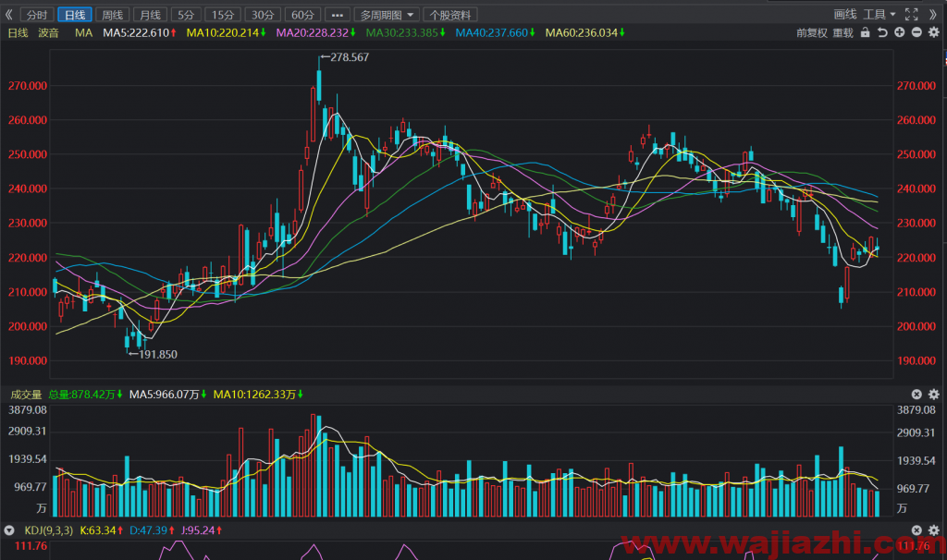Viewport: 947px width, 560px height.
Task: Collapse left panel with double-chevron arrow
Action: [x=8, y=15]
